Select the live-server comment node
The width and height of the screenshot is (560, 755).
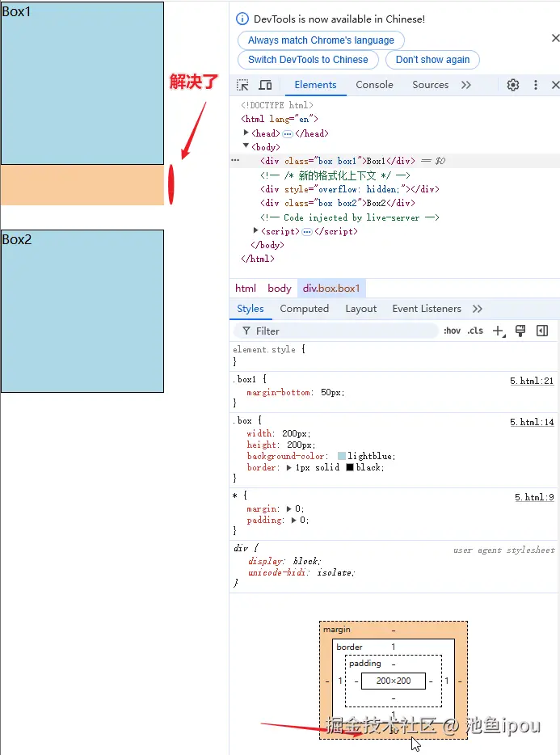[x=350, y=217]
